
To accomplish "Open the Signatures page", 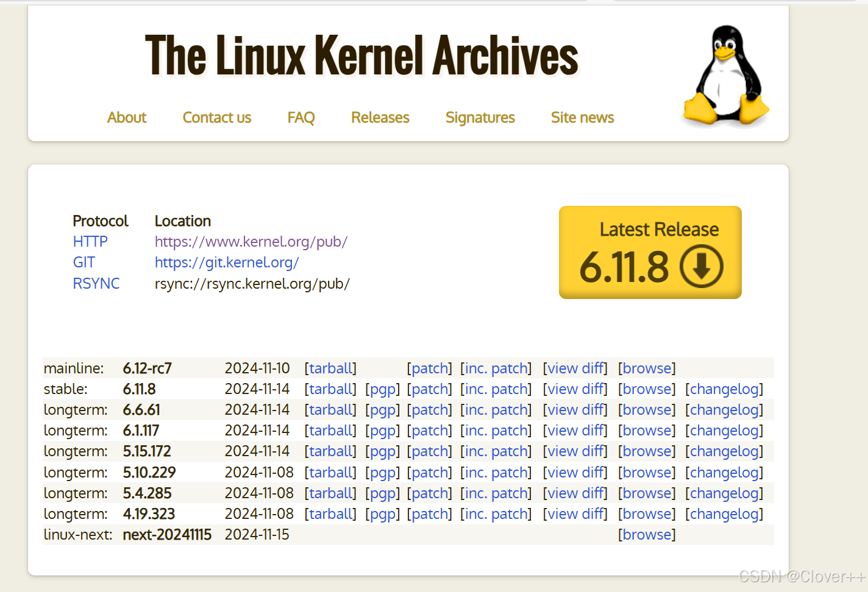I will tap(480, 118).
